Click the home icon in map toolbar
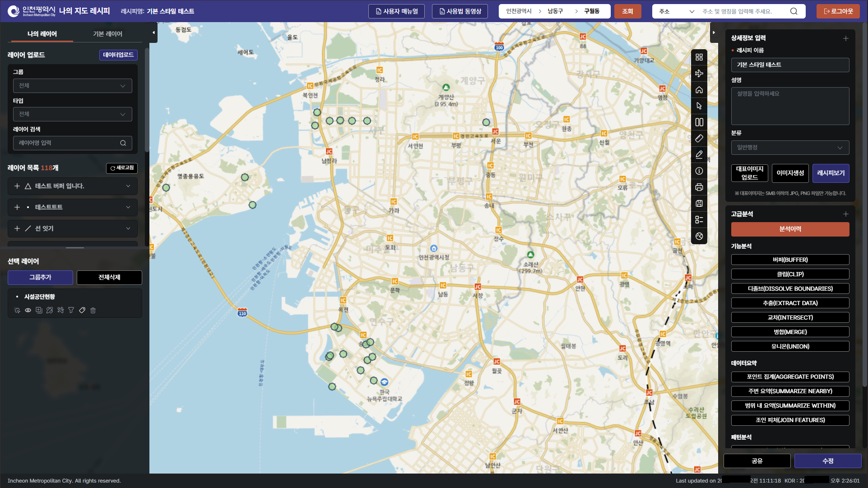Screen dimensions: 868x488 699,90
